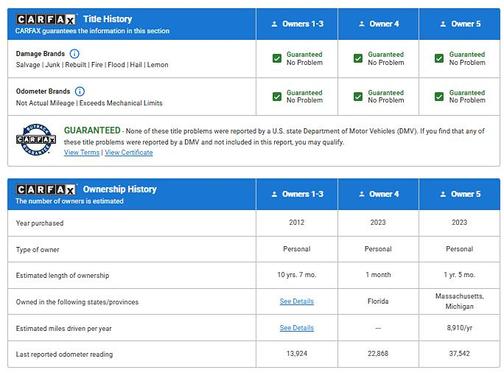Click the Damage Brands info icon
Viewport: 504px width, 373px height.
pyautogui.click(x=74, y=54)
